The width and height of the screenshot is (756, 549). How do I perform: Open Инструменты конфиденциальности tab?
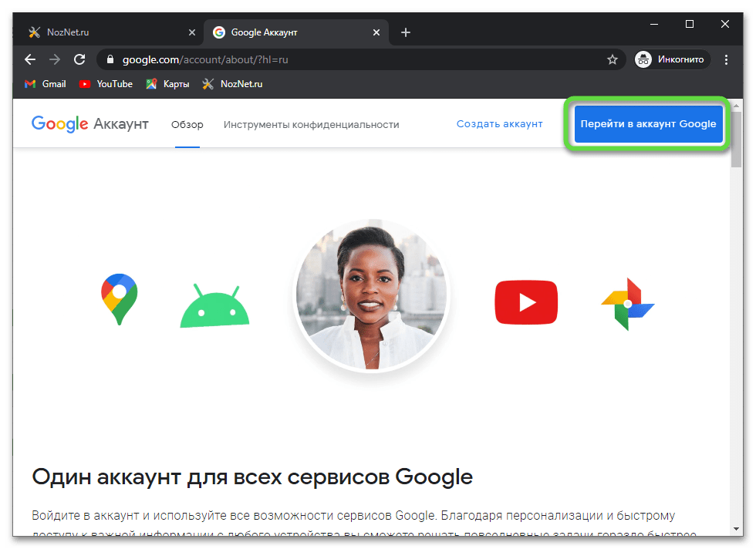pos(312,124)
